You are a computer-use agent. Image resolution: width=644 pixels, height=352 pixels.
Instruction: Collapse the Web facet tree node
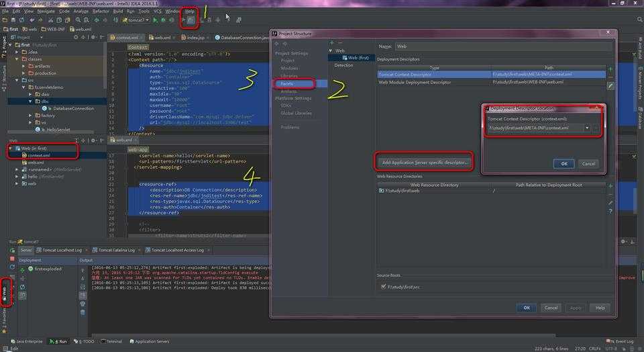(x=331, y=50)
